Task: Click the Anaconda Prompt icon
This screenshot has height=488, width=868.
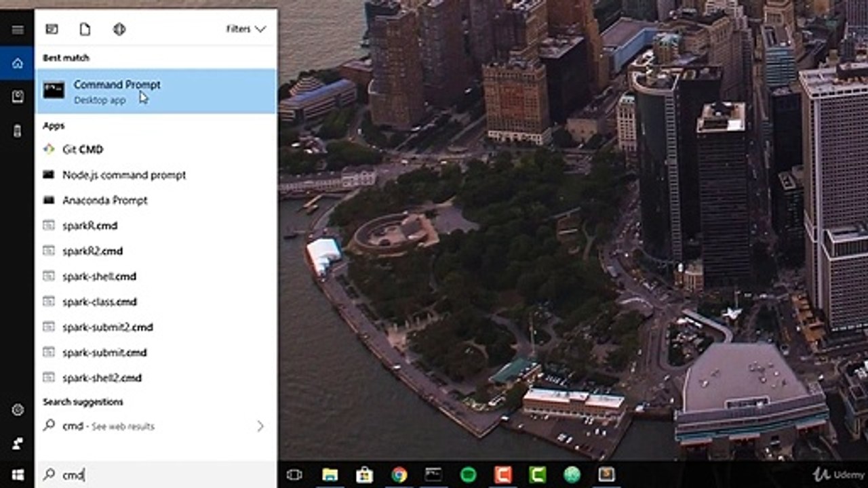Action: [x=49, y=200]
